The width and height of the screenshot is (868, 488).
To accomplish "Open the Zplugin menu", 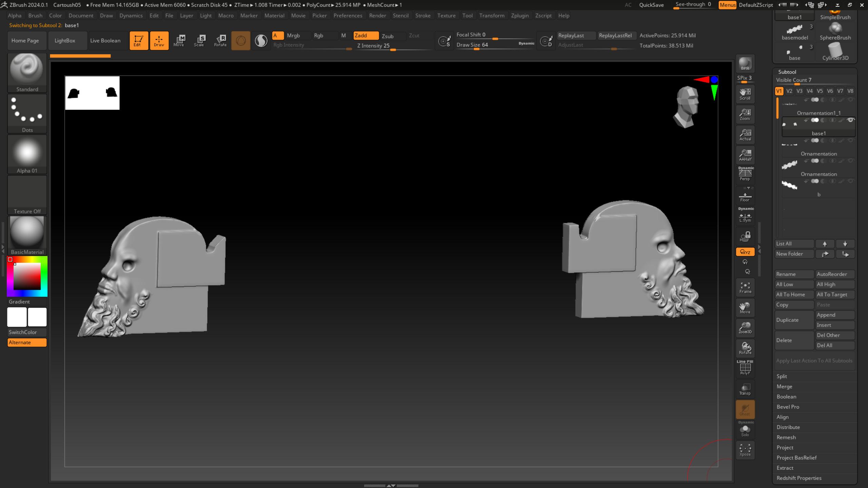I will pyautogui.click(x=520, y=16).
